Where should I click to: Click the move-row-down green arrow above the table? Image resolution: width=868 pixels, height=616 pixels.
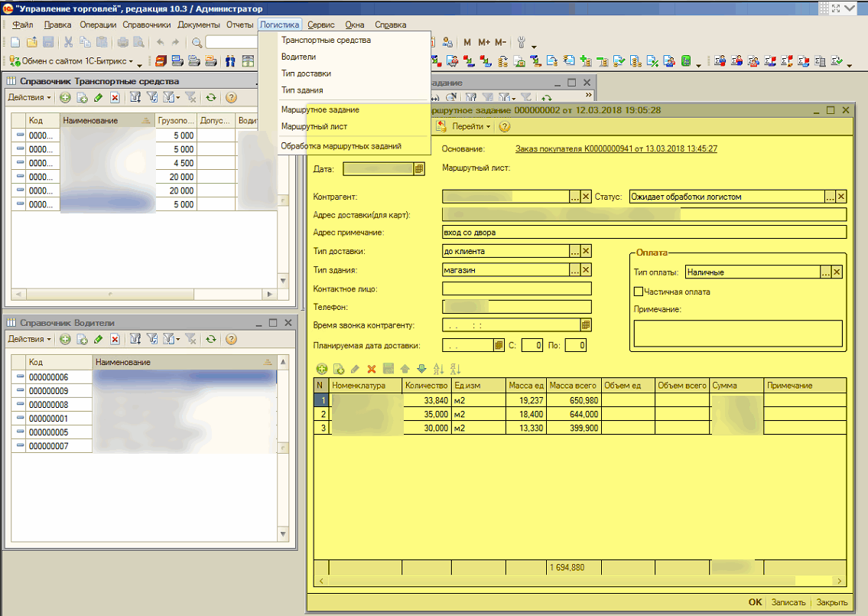tap(421, 369)
